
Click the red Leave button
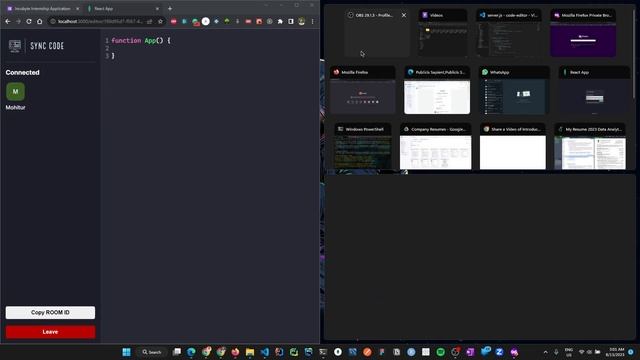[50, 332]
